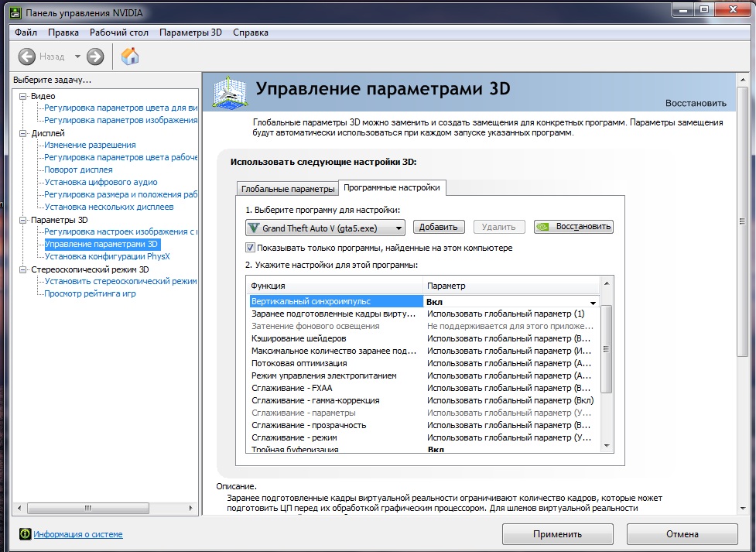
Task: Click the Удалить button
Action: (498, 227)
